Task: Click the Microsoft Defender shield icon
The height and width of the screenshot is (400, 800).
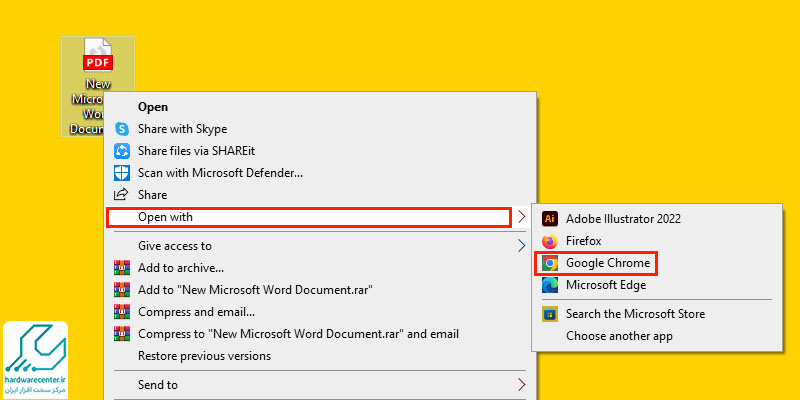Action: (122, 173)
